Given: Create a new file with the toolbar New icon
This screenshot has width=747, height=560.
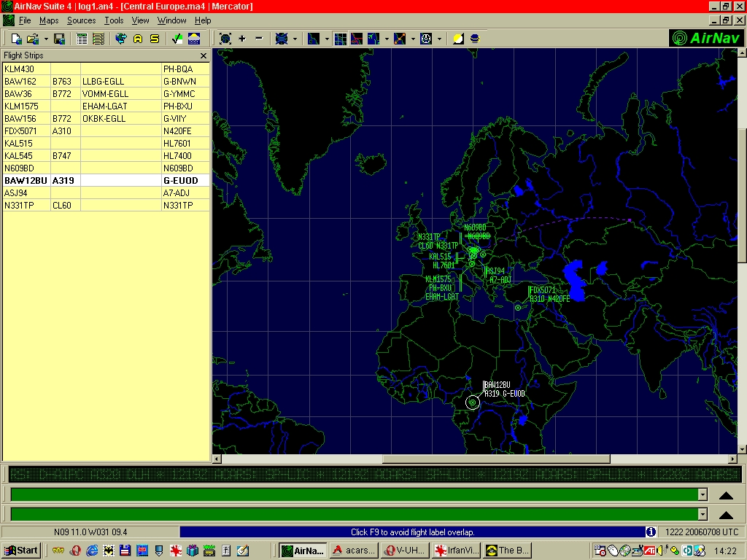Looking at the screenshot, I should (x=16, y=39).
